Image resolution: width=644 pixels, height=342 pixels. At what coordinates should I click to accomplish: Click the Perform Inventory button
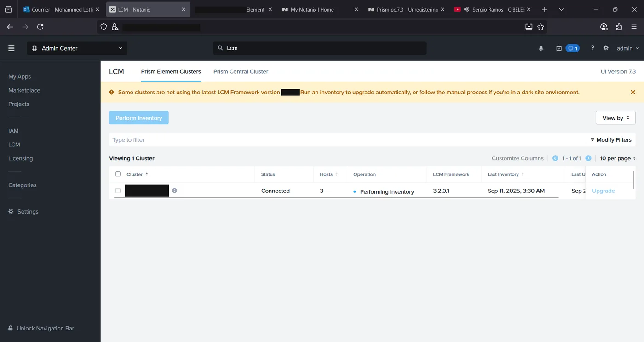pyautogui.click(x=139, y=118)
